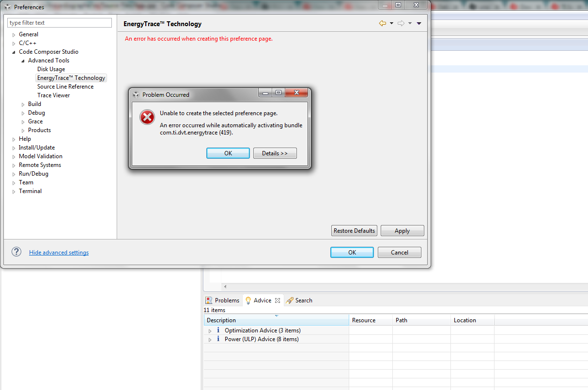Click the Hide advanced settings link
The height and width of the screenshot is (390, 588).
coord(59,252)
